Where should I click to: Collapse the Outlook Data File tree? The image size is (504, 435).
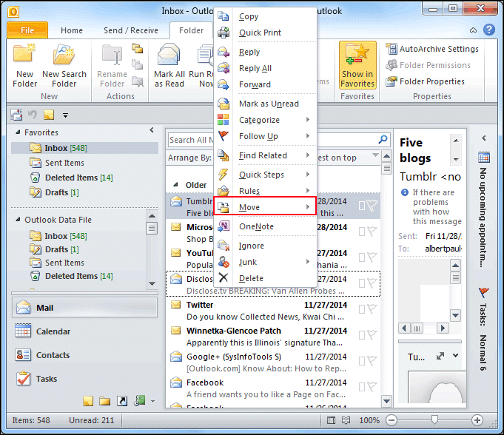tap(18, 220)
